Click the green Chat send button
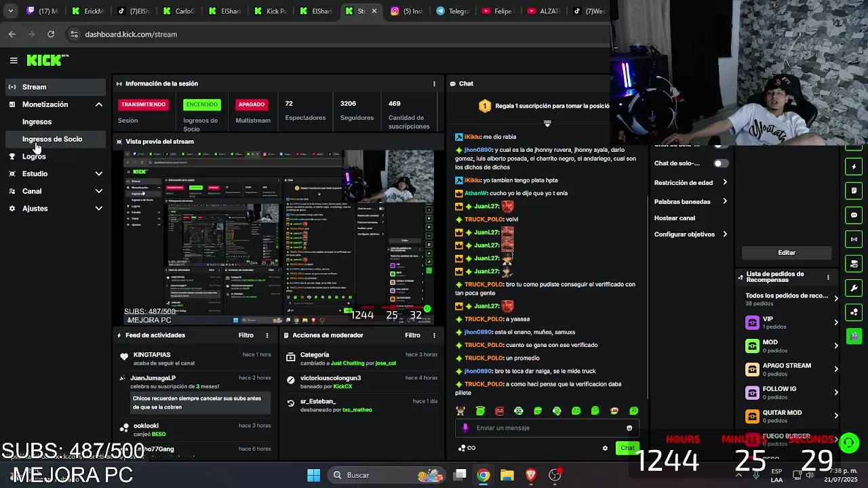868x488 pixels. 627,448
